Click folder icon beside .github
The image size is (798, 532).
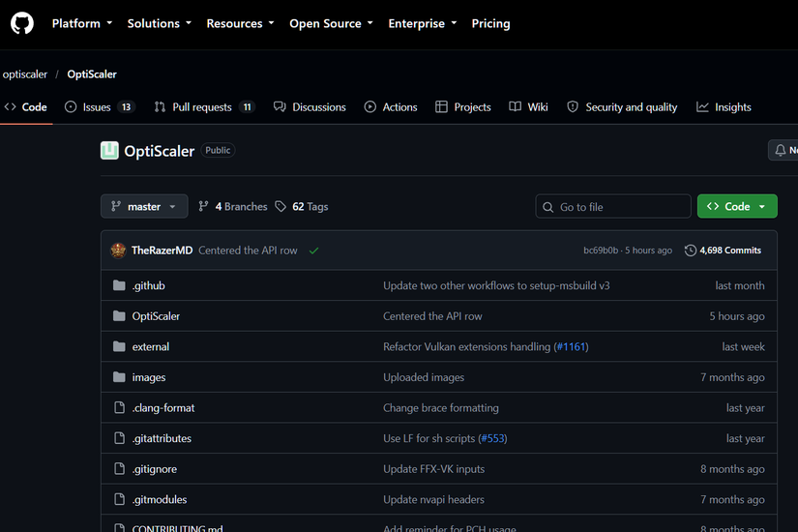point(119,285)
